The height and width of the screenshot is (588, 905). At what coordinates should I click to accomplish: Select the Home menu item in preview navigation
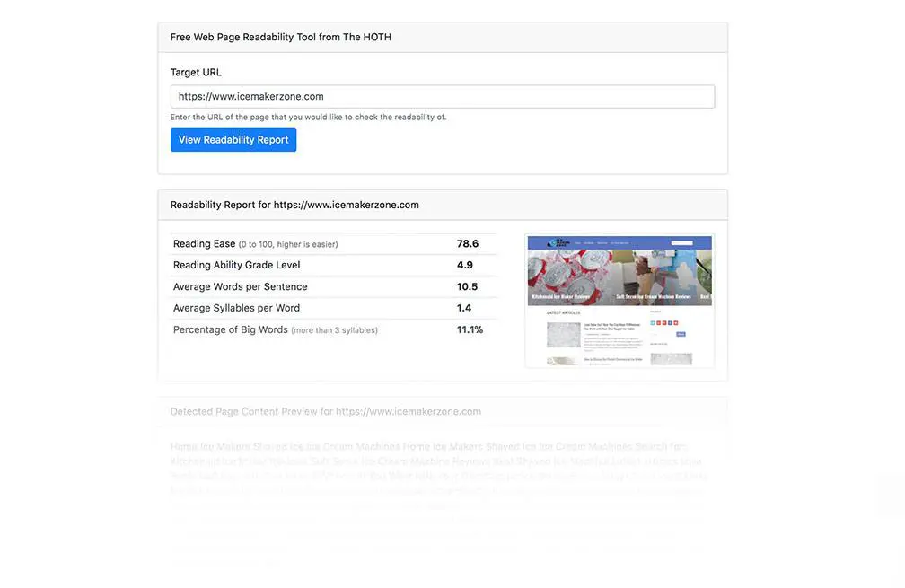tap(576, 242)
